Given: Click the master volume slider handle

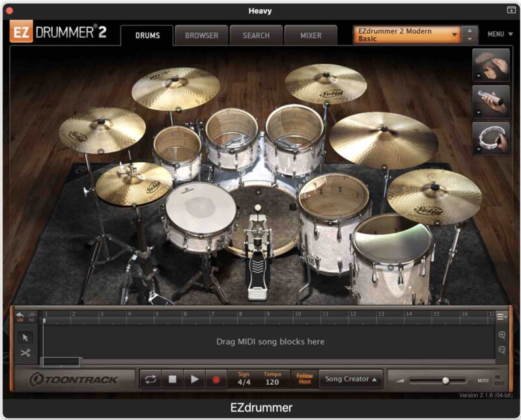Looking at the screenshot, I should 445,380.
